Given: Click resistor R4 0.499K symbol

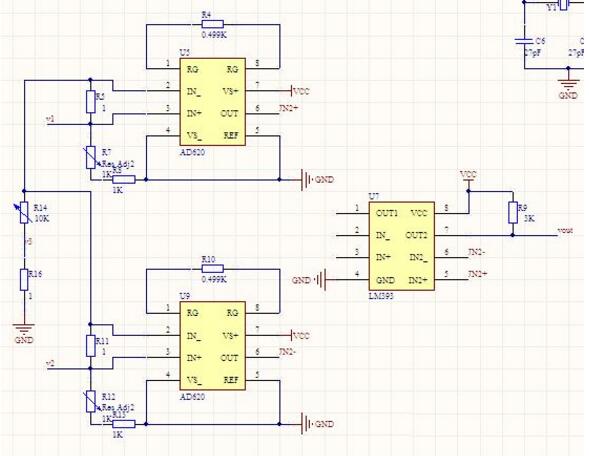Looking at the screenshot, I should point(213,25).
